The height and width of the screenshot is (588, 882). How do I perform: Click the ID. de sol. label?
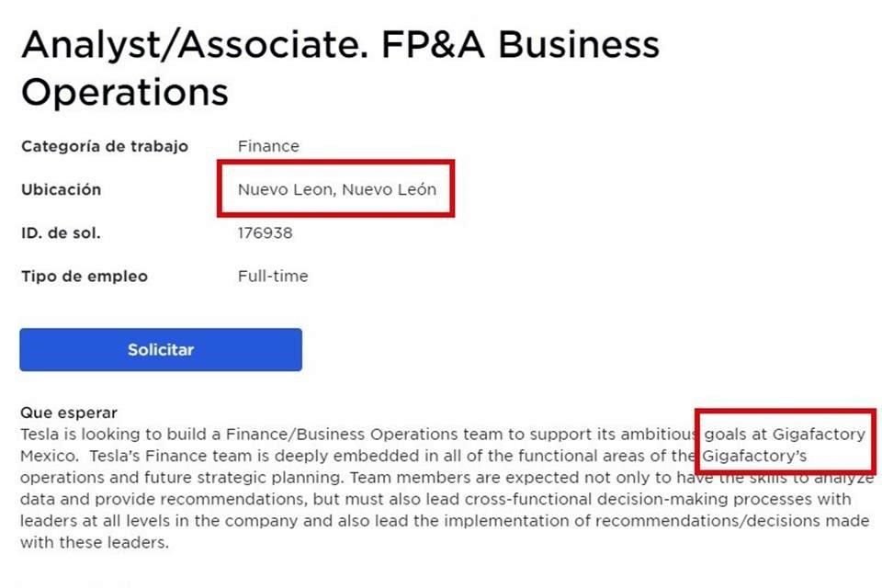(61, 233)
